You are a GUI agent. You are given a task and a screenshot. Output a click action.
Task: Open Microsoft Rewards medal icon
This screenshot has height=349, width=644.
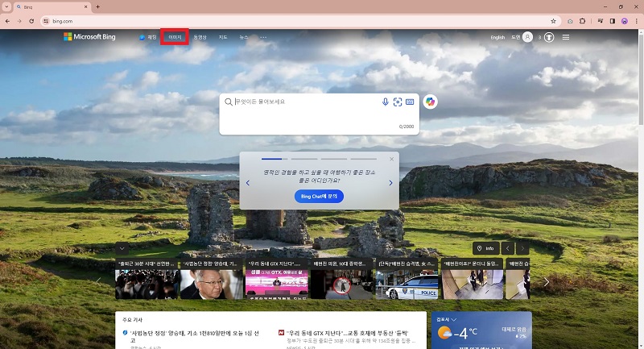coord(549,37)
